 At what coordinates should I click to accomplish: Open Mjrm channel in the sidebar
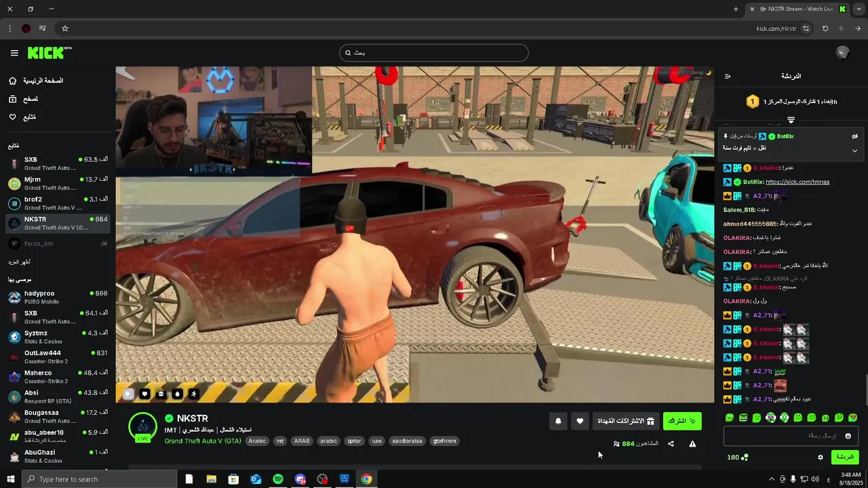(58, 184)
